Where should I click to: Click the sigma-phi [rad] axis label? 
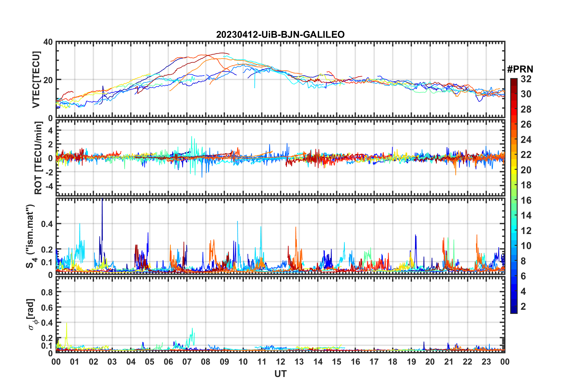click(32, 314)
